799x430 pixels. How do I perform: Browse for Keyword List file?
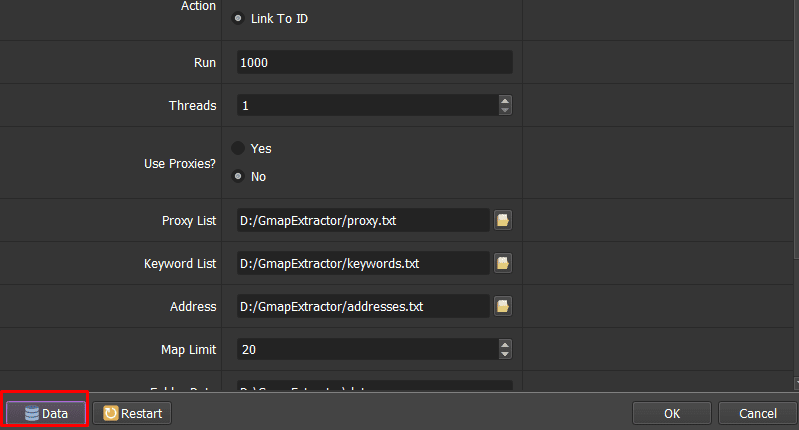(x=502, y=263)
